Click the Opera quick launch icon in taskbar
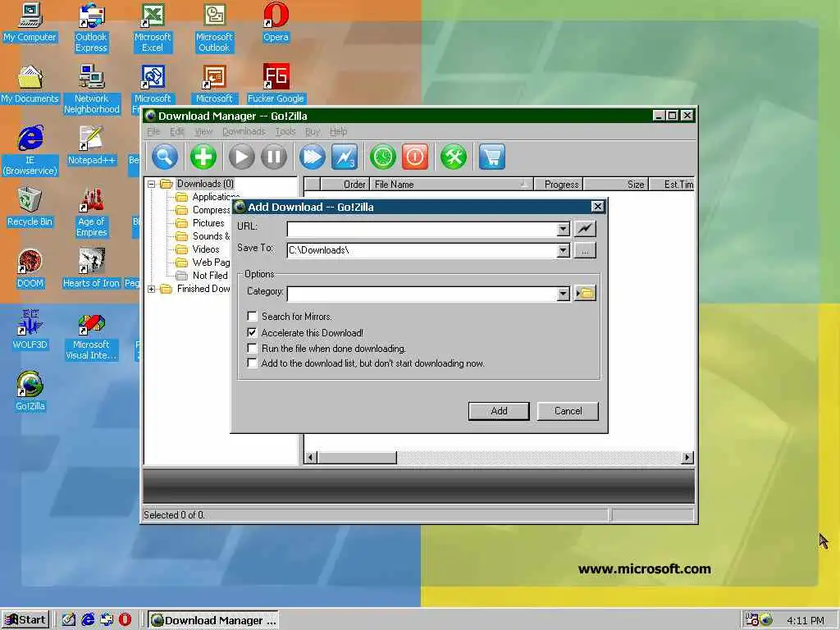 [x=125, y=620]
